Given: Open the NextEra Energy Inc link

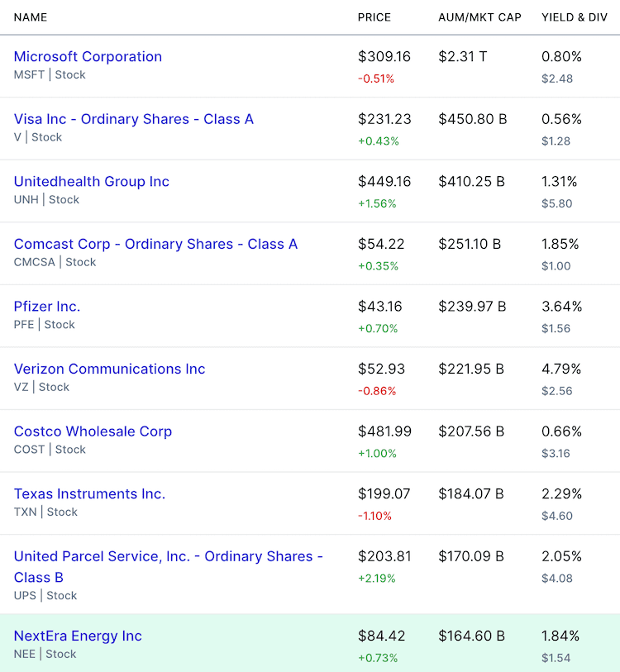Looking at the screenshot, I should [x=78, y=636].
